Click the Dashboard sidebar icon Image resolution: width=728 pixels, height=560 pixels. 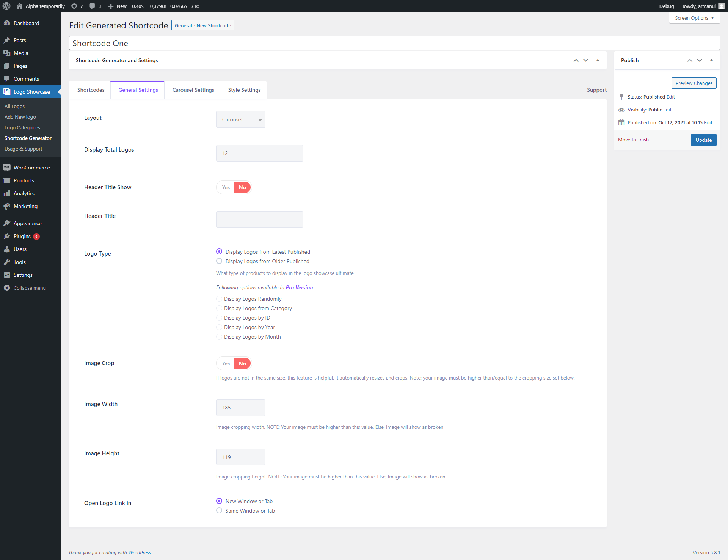point(7,23)
